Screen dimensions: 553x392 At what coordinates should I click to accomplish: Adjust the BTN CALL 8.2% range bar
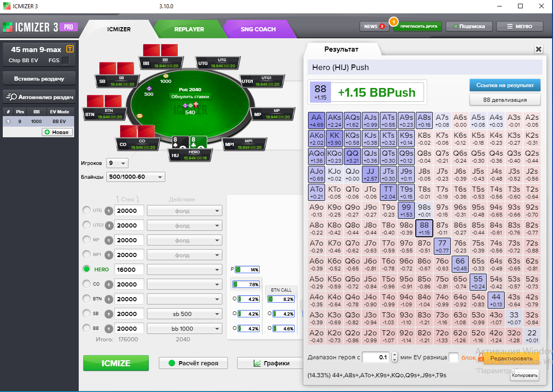tap(281, 299)
